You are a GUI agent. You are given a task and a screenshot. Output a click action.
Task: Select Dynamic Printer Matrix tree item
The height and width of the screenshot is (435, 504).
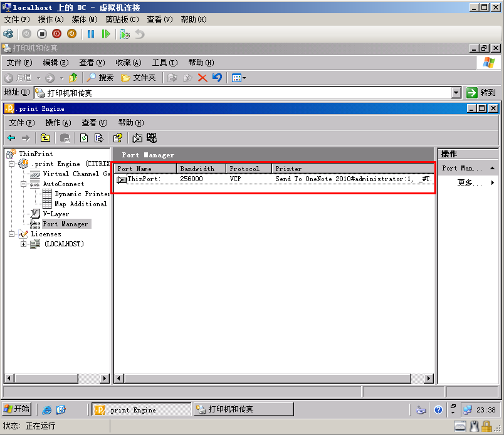tap(82, 194)
